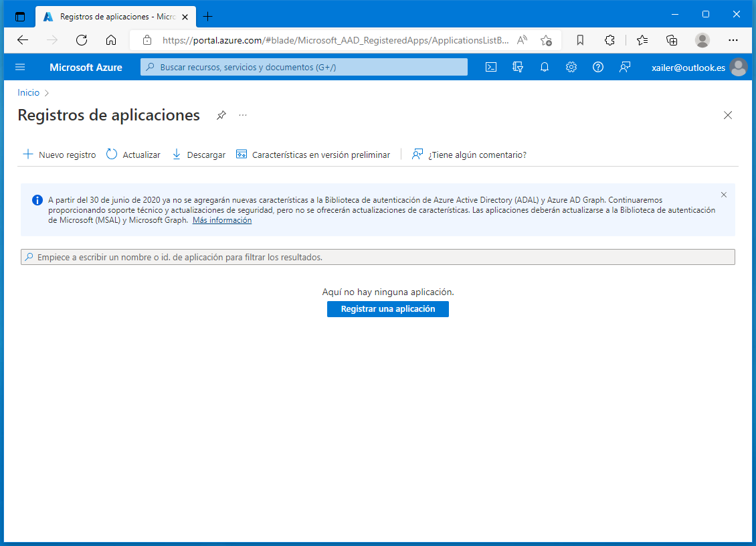The width and height of the screenshot is (756, 546).
Task: Click the bookmark icon in the browser toolbar
Action: 580,40
